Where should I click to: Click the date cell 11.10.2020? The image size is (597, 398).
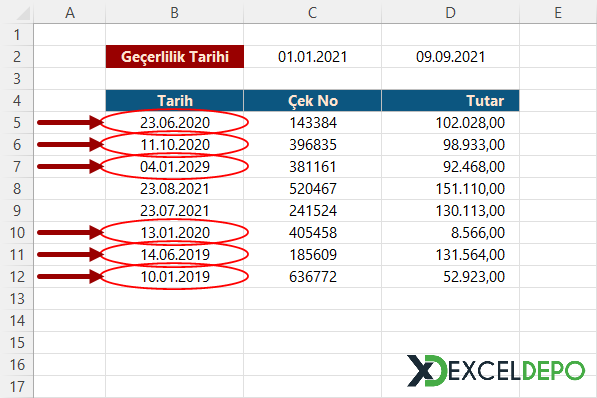(175, 145)
